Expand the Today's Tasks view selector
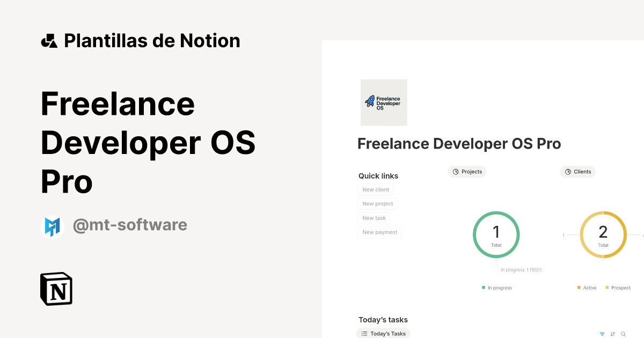Viewport: 644px width, 338px height. tap(383, 333)
